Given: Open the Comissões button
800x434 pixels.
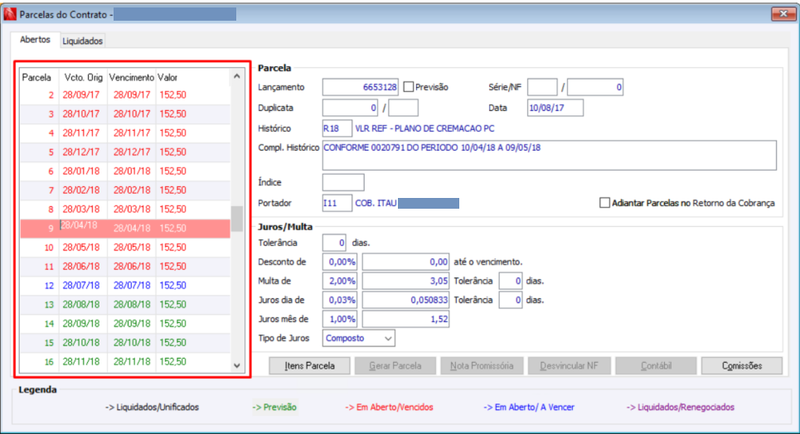Looking at the screenshot, I should tap(742, 366).
